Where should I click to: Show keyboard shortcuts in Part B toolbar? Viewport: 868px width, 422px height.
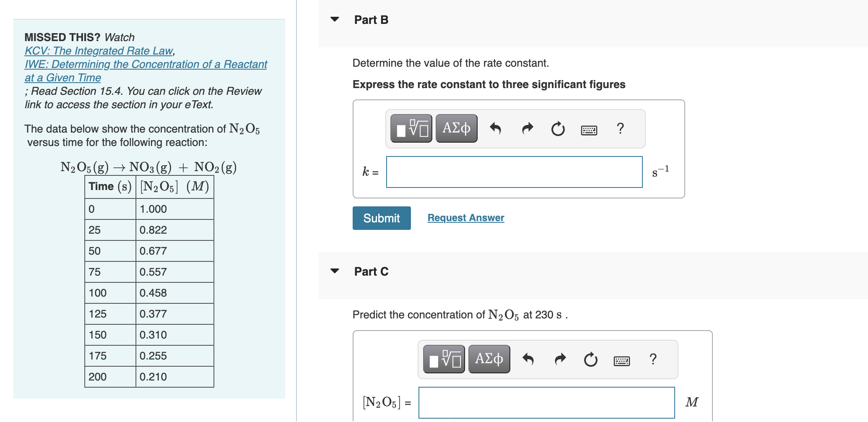589,130
